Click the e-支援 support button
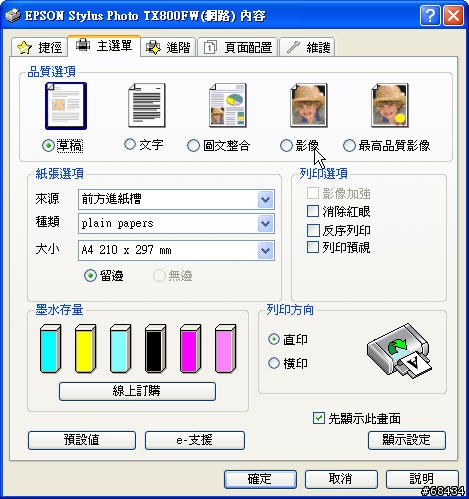The width and height of the screenshot is (469, 499). (195, 440)
